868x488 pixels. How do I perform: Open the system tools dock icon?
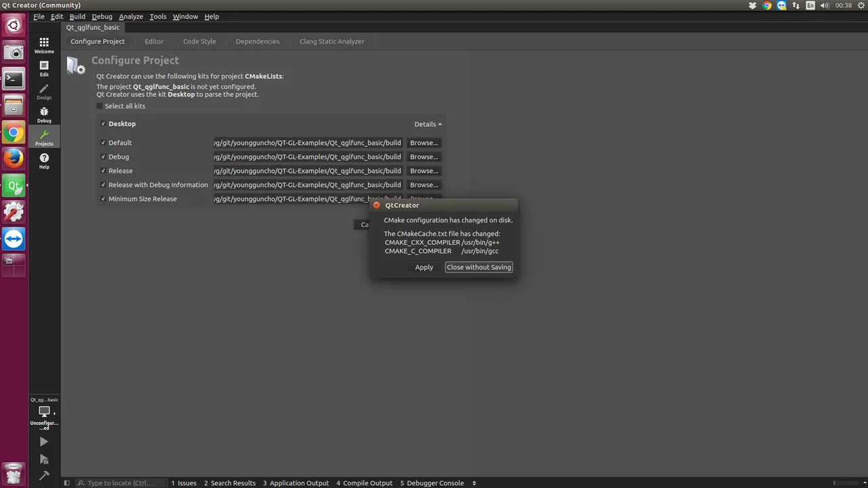(14, 212)
